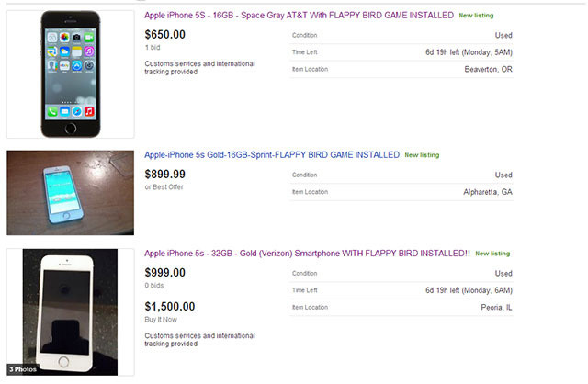Open the Gold Sprint iPhone 5s listing title

pos(272,154)
